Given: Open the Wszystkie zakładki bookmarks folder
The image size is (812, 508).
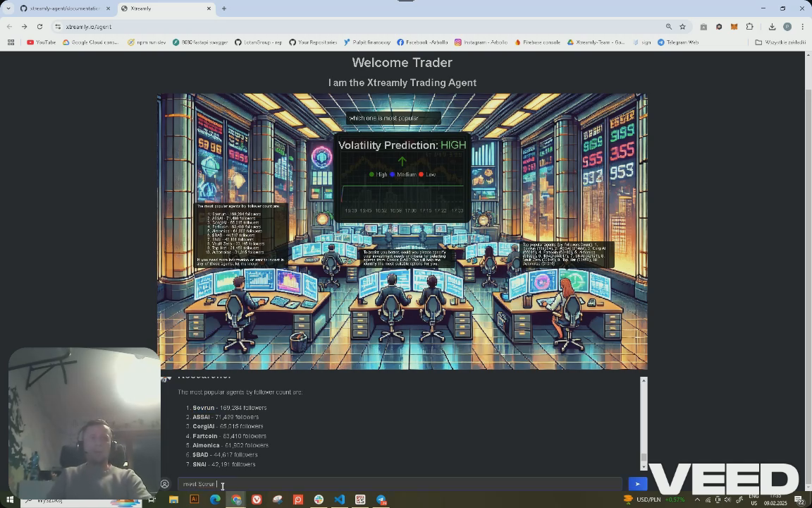Looking at the screenshot, I should [x=780, y=42].
